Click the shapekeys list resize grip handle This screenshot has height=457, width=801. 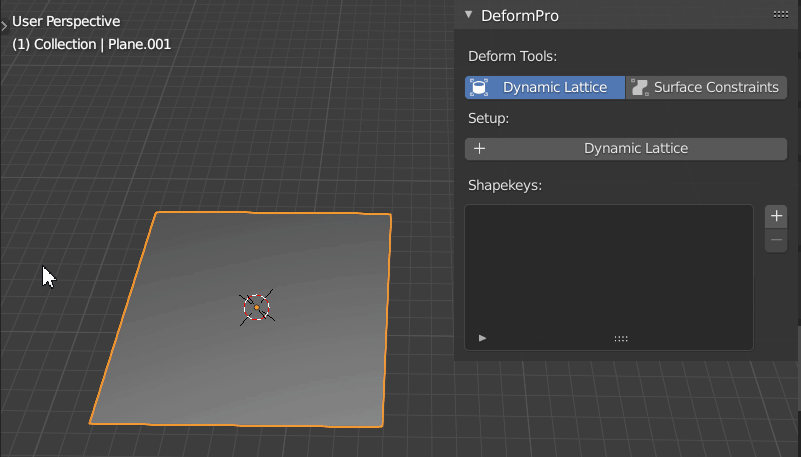(x=621, y=338)
